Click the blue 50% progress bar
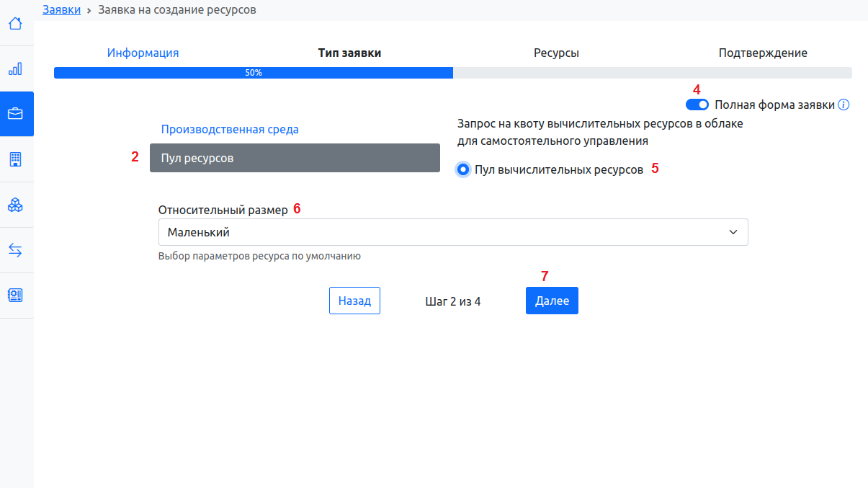 (x=253, y=73)
